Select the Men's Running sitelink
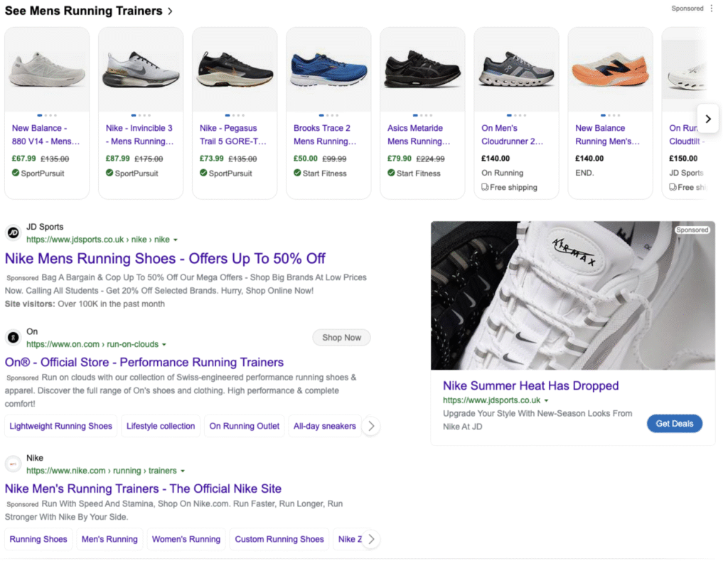The image size is (728, 561). click(109, 540)
